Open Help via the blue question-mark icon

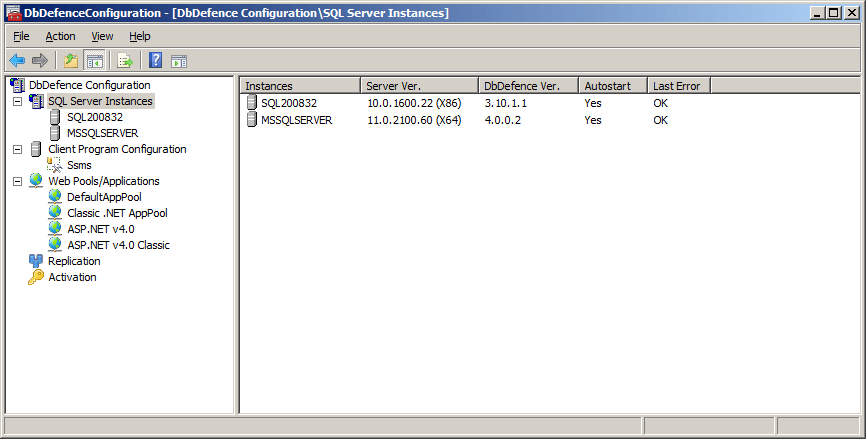click(x=156, y=61)
